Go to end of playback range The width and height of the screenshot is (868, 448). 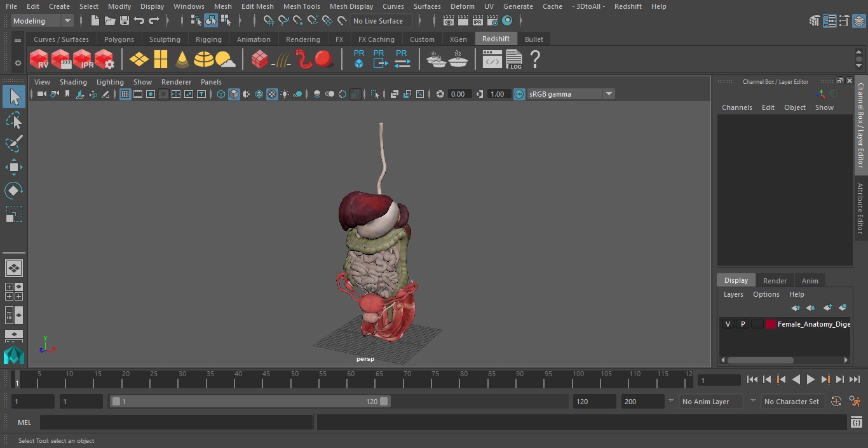click(855, 379)
